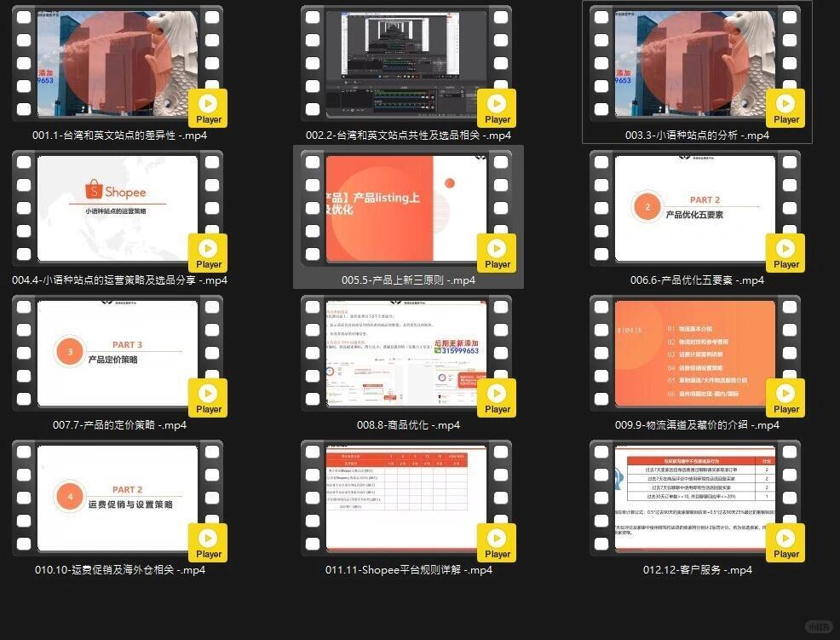Click Player badge on 002.2 video

point(497,108)
